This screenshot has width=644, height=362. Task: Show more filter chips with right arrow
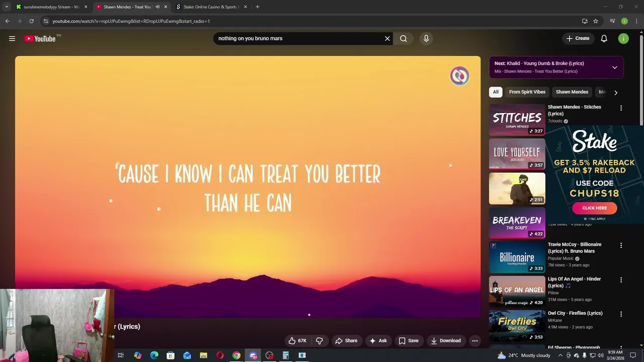615,93
